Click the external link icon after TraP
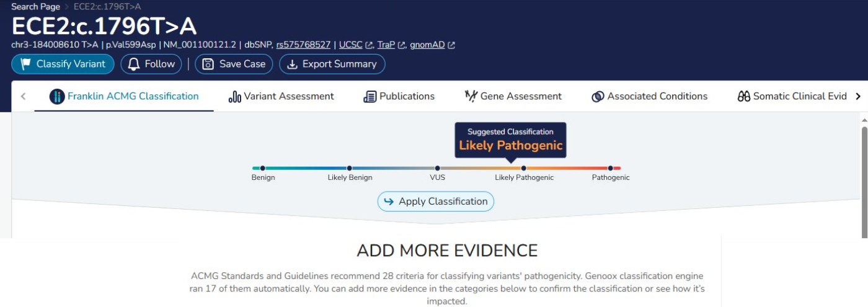The height and width of the screenshot is (307, 868). [x=402, y=45]
